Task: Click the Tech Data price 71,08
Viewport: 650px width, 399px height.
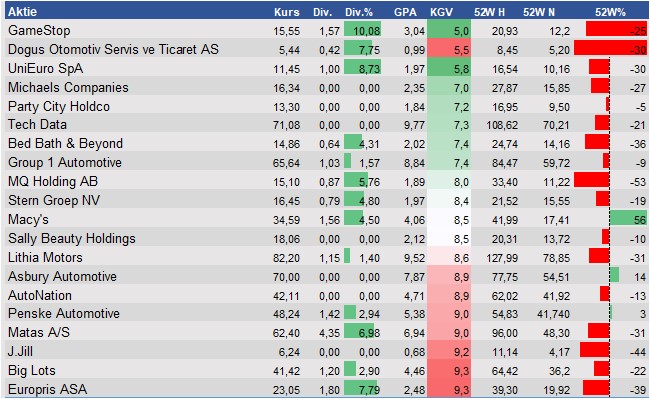Action: tap(286, 125)
